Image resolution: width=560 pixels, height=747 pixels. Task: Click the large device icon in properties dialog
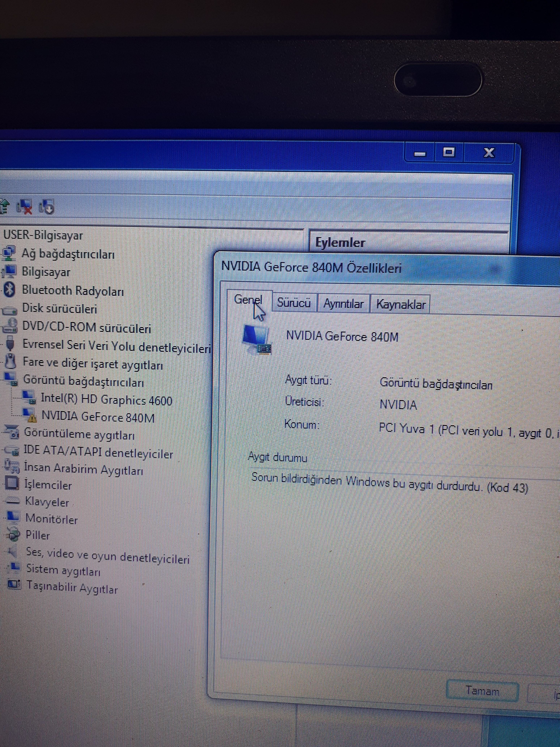click(257, 339)
